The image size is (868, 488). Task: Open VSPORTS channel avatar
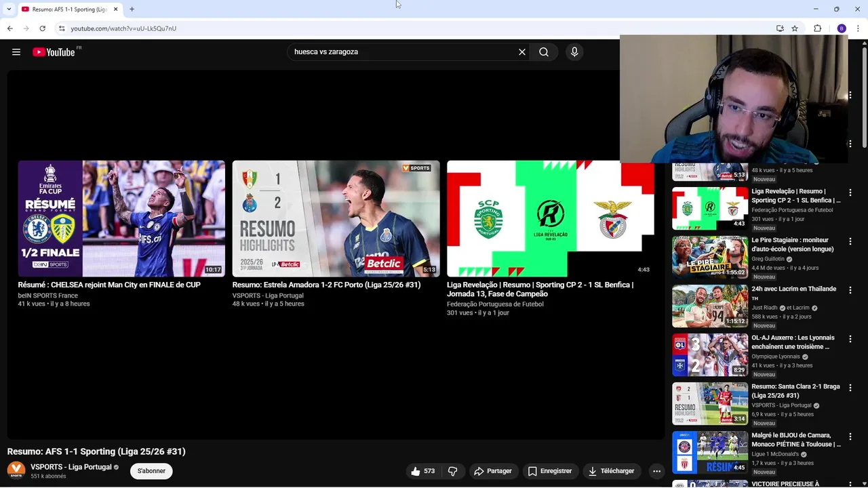tap(16, 470)
